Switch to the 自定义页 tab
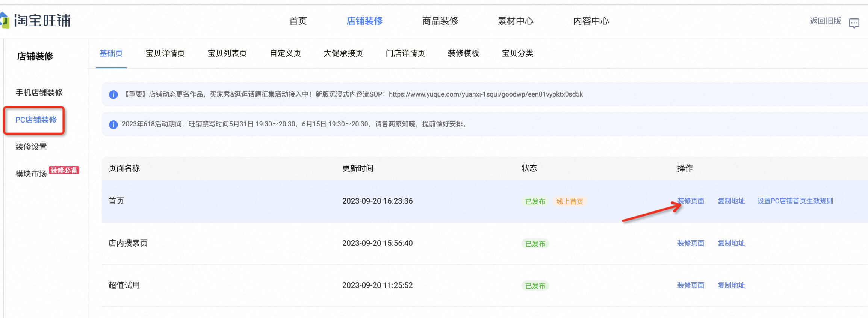This screenshot has width=868, height=318. pyautogui.click(x=286, y=53)
